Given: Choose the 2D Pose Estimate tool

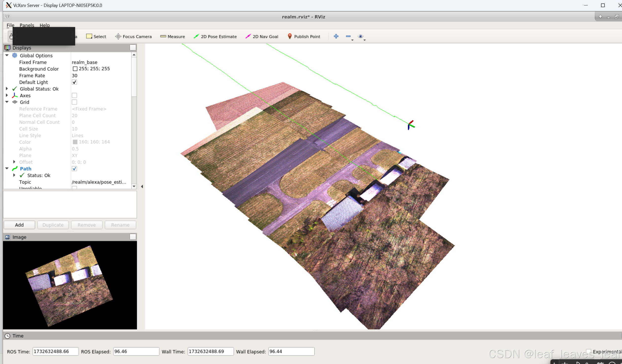Looking at the screenshot, I should click(215, 36).
